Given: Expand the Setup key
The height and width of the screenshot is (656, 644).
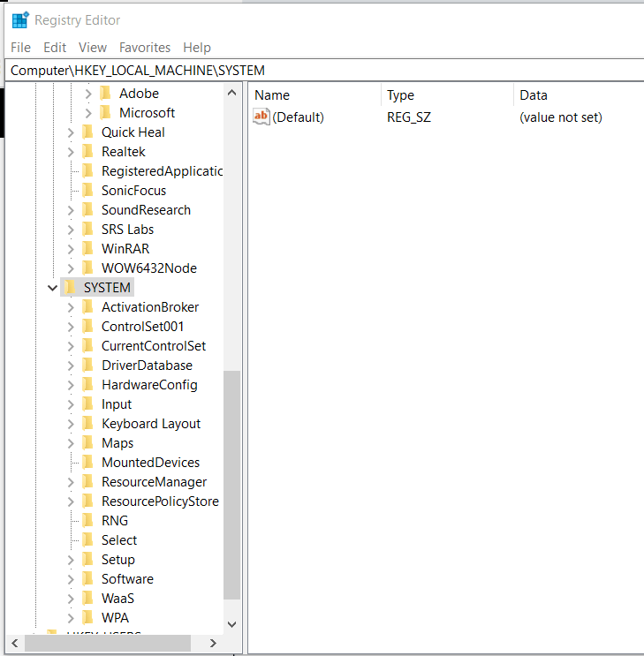Looking at the screenshot, I should tap(71, 560).
